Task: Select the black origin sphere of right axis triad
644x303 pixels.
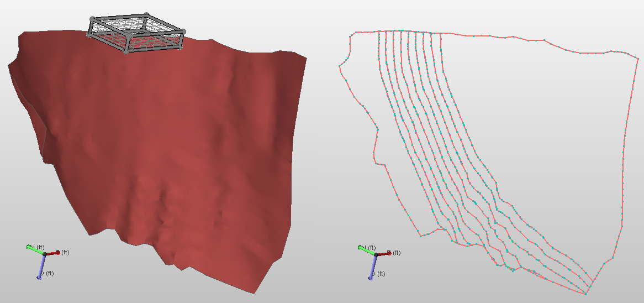Action: [x=376, y=255]
